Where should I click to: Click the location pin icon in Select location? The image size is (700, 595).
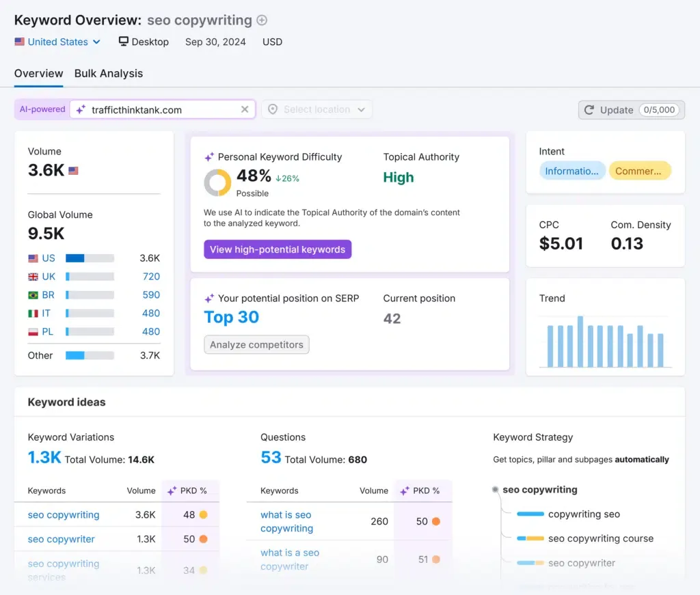(273, 109)
